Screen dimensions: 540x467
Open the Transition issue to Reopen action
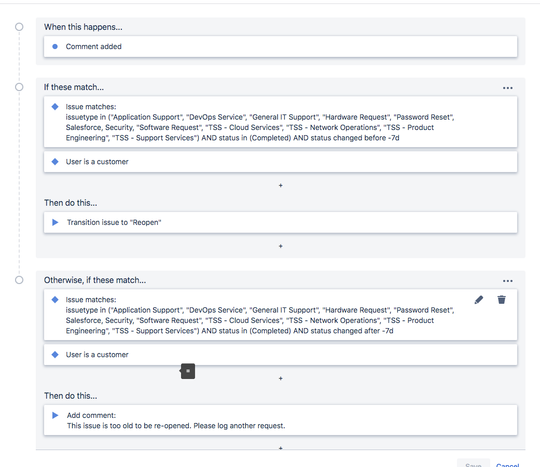[280, 222]
